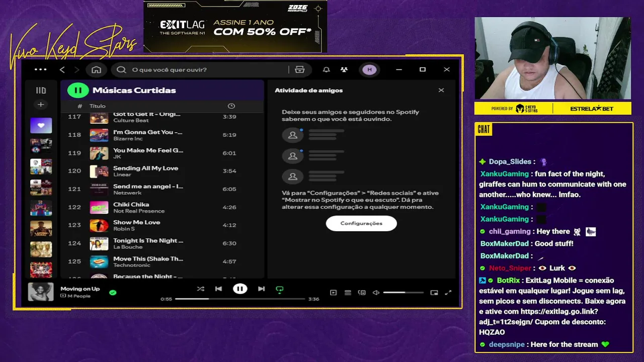
Task: Open the queue icon
Action: click(348, 293)
